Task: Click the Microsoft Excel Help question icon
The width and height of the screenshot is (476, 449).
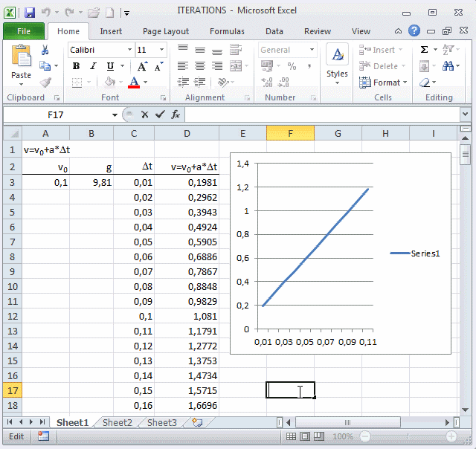Action: point(414,31)
